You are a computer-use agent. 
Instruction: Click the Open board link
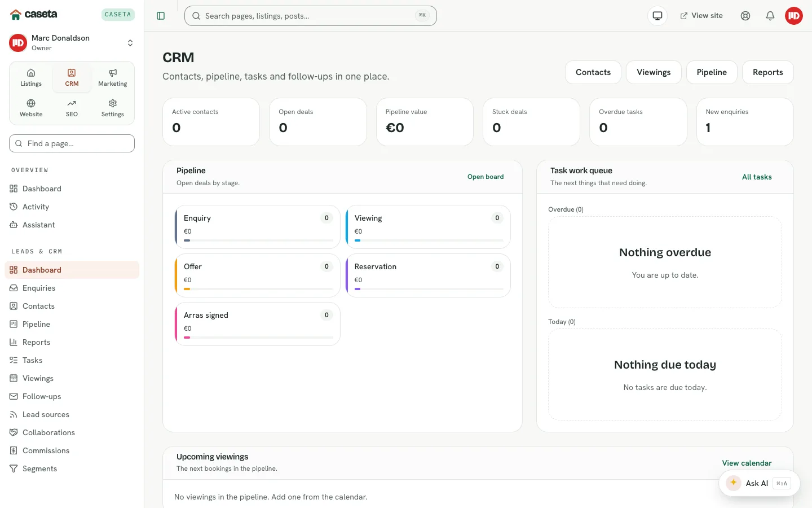pos(486,177)
